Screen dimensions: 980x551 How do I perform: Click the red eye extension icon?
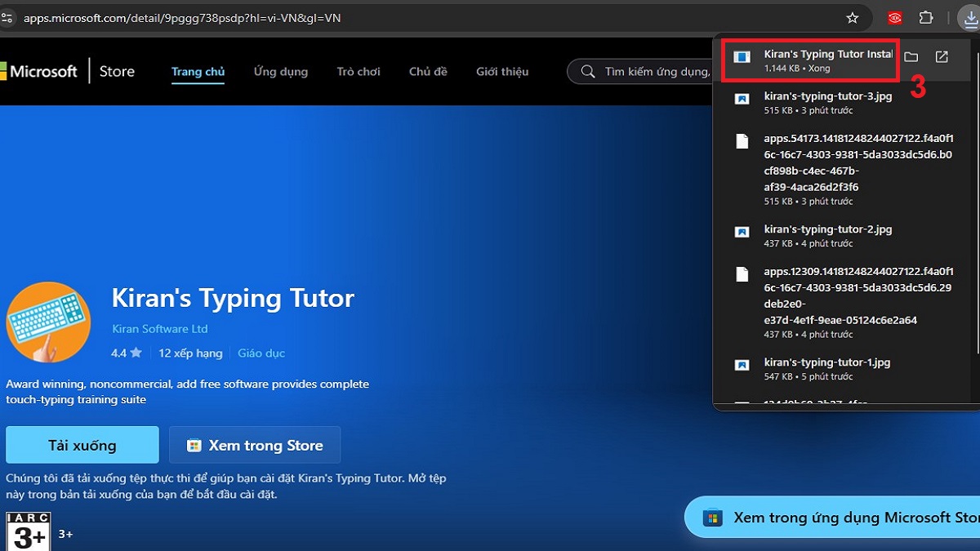[x=894, y=17]
